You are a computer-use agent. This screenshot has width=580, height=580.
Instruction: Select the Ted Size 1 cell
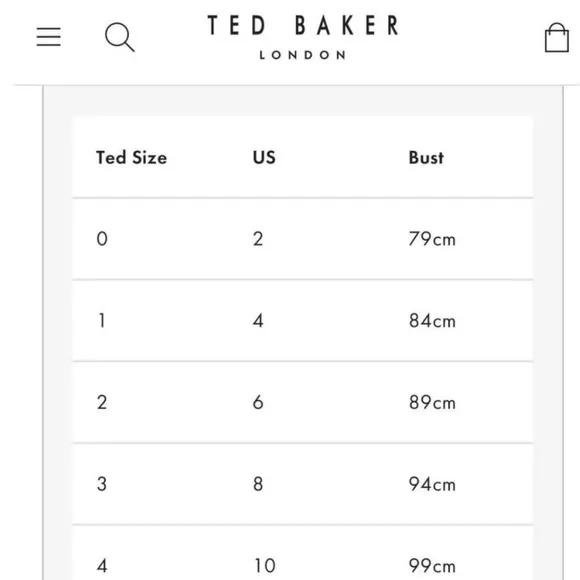[x=102, y=321]
